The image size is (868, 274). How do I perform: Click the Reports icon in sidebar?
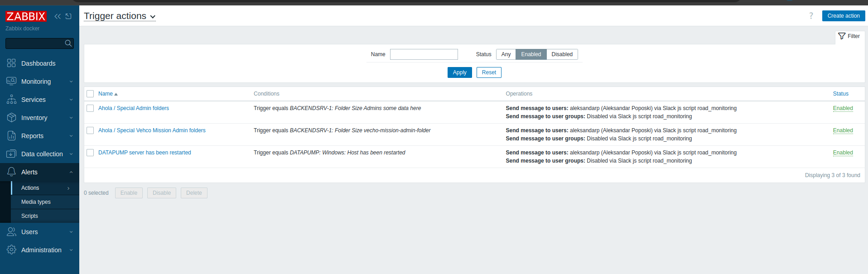pos(11,135)
